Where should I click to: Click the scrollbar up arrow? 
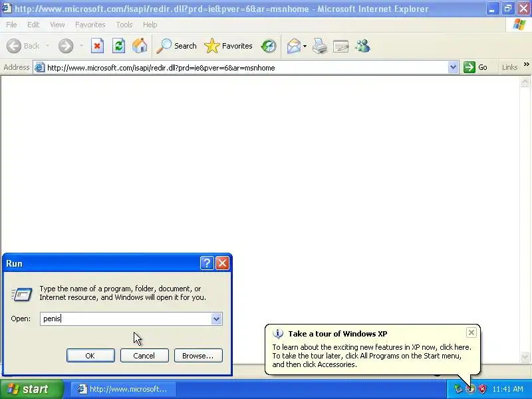(525, 81)
